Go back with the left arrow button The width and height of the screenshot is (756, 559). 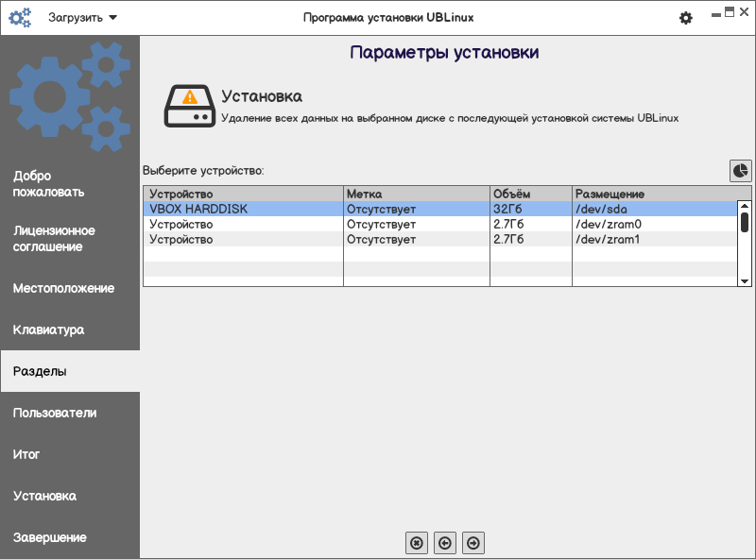coord(445,542)
